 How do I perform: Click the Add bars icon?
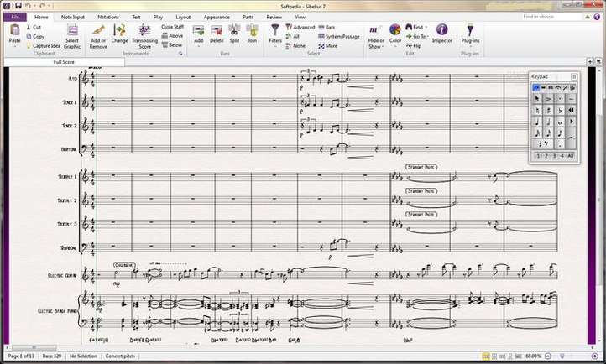[199, 30]
